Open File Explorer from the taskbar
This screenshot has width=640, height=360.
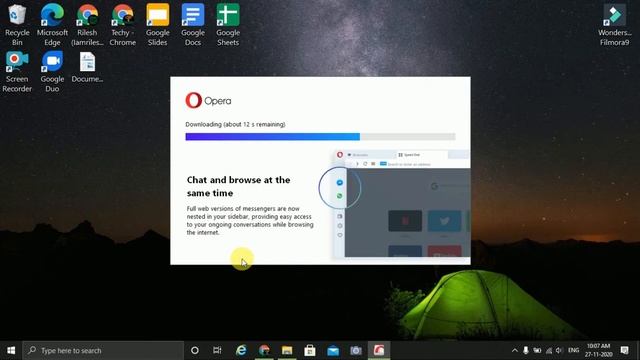(287, 350)
